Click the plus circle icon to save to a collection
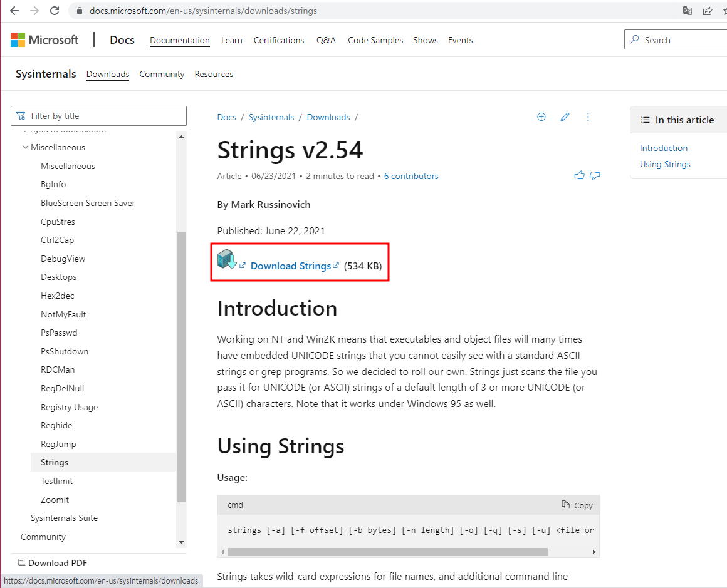The width and height of the screenshot is (727, 588). tap(541, 116)
